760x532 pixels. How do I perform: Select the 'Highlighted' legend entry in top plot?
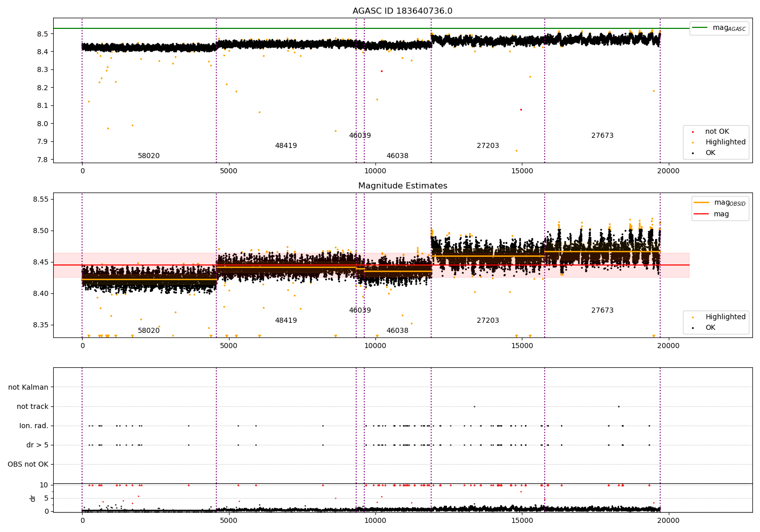click(x=725, y=142)
